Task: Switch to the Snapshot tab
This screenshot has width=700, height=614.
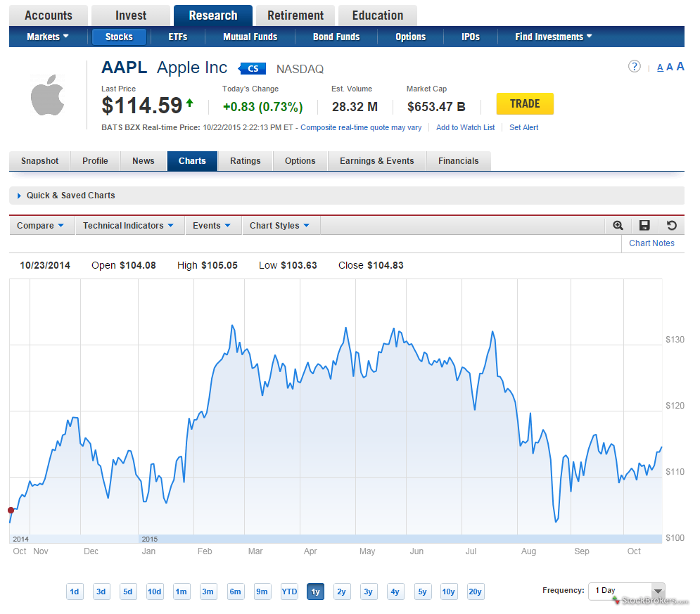Action: coord(39,161)
